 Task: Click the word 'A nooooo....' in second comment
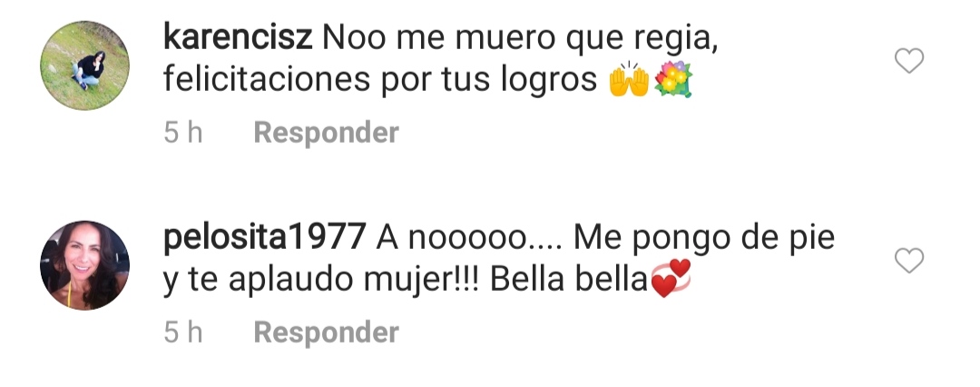(x=469, y=239)
